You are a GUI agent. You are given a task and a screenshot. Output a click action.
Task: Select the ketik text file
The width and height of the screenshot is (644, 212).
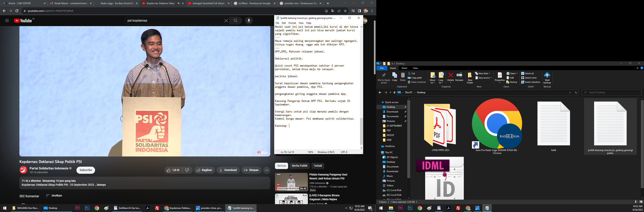553,126
